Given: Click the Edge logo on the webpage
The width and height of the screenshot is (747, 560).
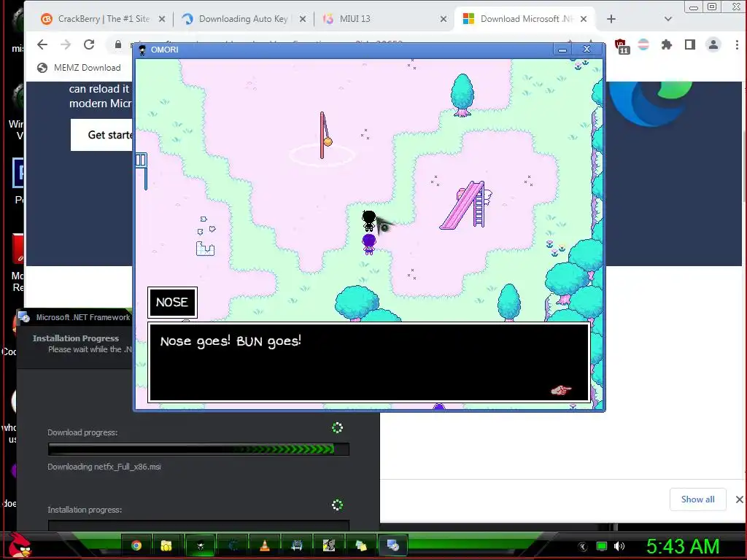Looking at the screenshot, I should tap(650, 104).
